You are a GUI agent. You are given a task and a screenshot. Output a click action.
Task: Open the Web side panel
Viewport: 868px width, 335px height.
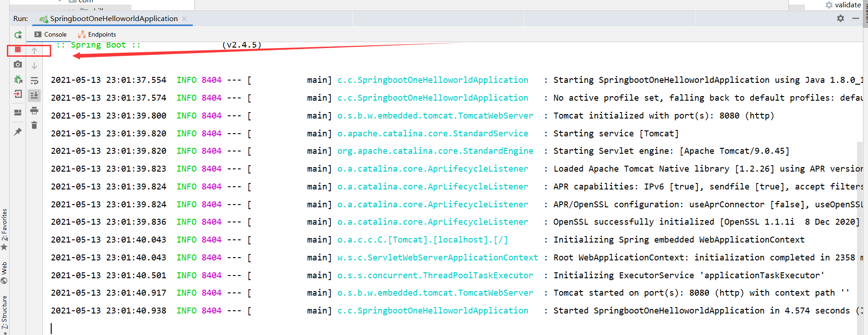pos(4,272)
